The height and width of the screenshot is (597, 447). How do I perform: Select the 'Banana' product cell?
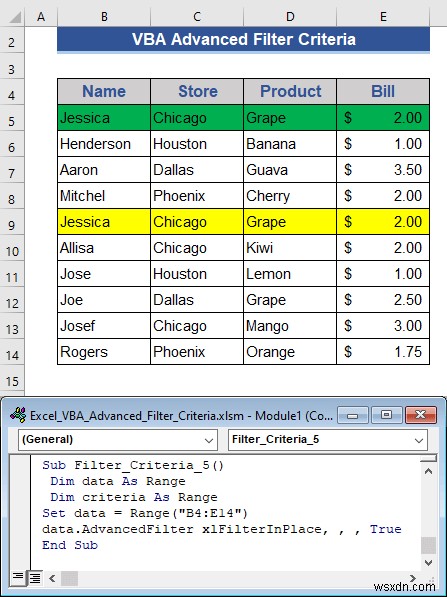[x=290, y=144]
